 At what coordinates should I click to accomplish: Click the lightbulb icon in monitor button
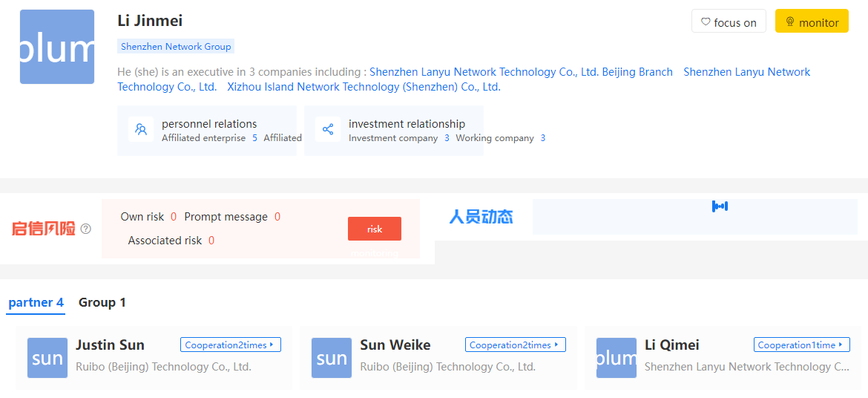pos(790,22)
